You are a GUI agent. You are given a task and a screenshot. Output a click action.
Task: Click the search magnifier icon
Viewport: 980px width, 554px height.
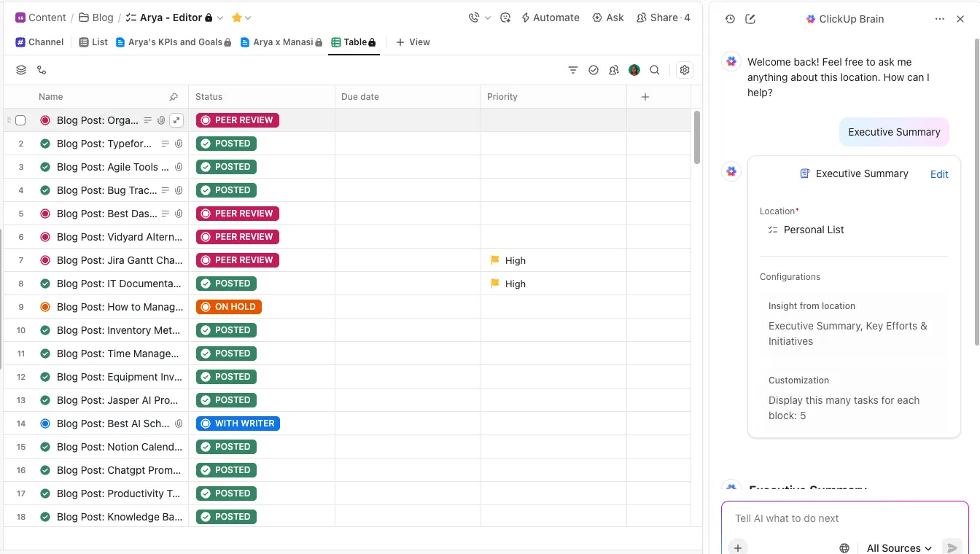655,70
